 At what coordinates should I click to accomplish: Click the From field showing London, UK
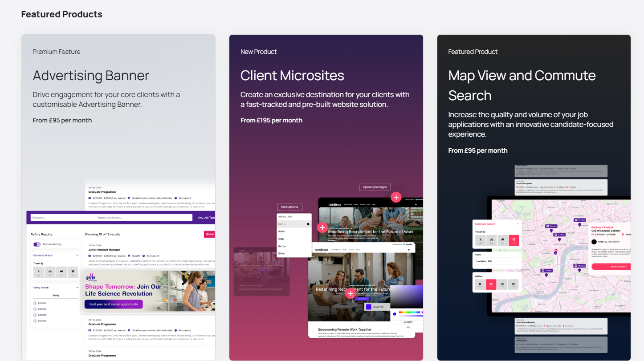(497, 261)
